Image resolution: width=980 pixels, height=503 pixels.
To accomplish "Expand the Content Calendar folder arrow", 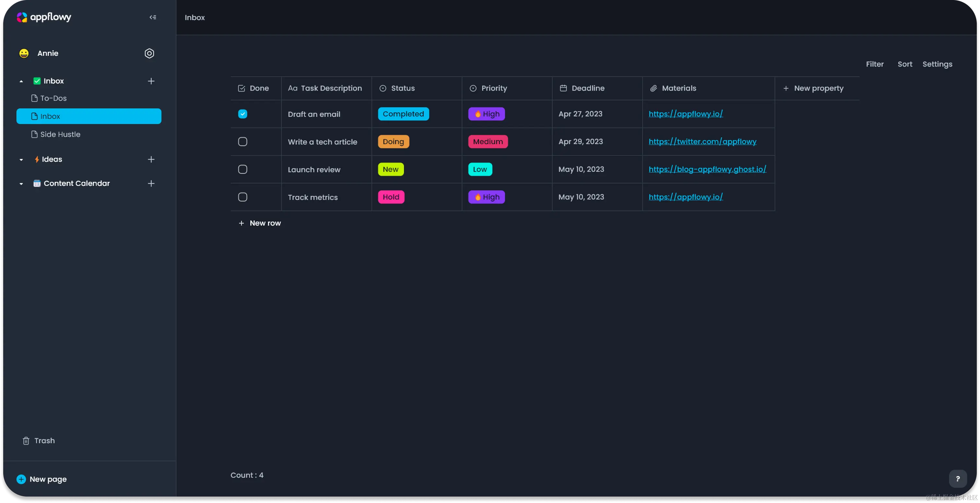I will [x=21, y=184].
